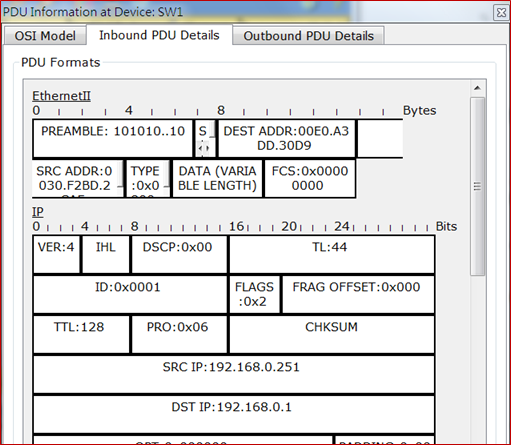The image size is (511, 445).
Task: Click the FCS:0x00000000 field
Action: [x=310, y=178]
